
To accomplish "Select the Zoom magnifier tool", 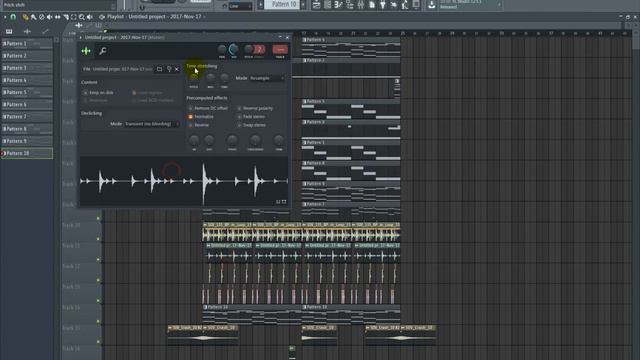I will click(82, 17).
